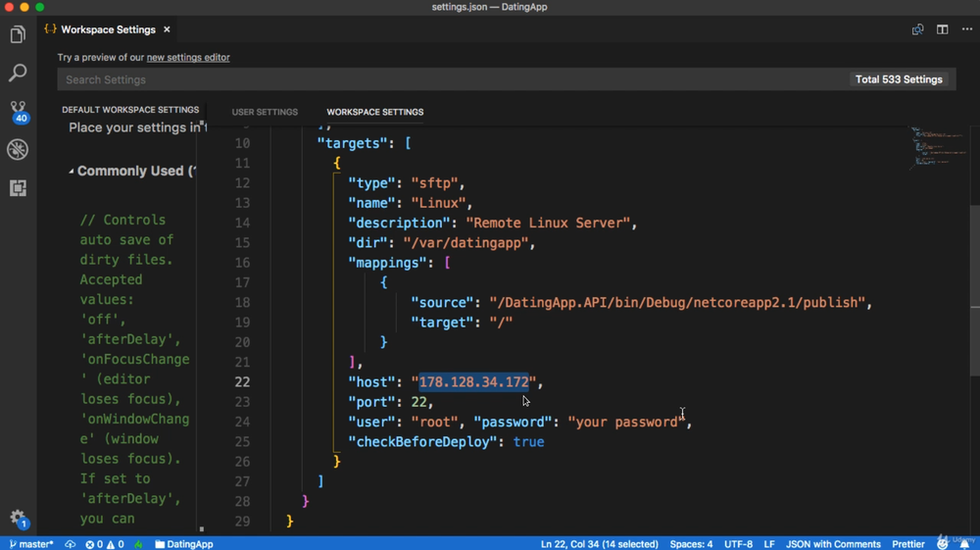Screen dimensions: 980x550
Task: Click the new settings editor link
Action: pos(188,58)
